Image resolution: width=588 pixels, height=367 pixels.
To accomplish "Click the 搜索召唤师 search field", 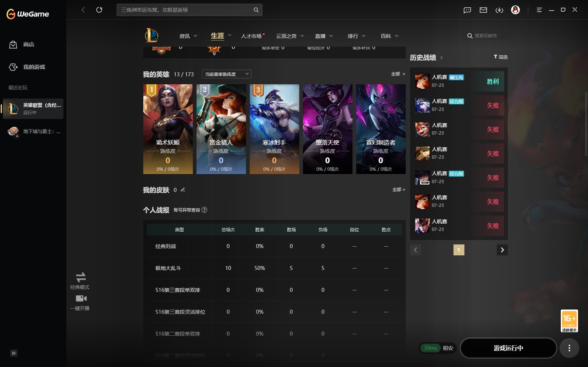I will pyautogui.click(x=487, y=36).
